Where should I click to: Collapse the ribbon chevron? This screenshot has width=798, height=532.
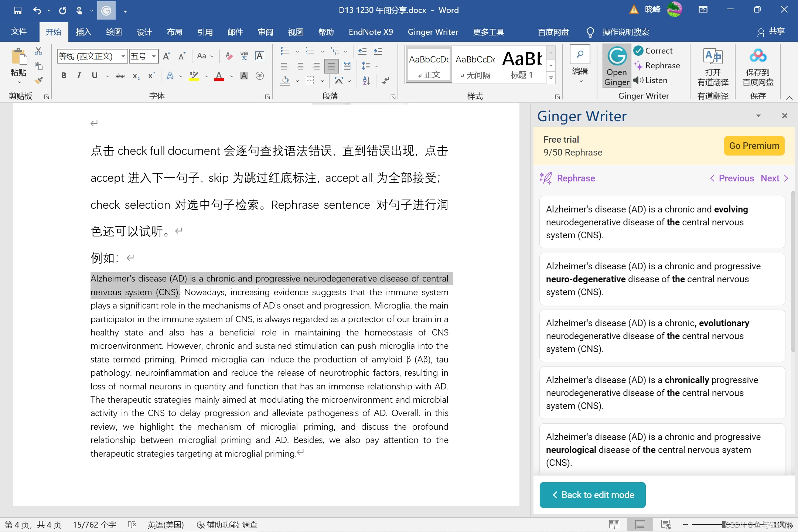tap(790, 98)
